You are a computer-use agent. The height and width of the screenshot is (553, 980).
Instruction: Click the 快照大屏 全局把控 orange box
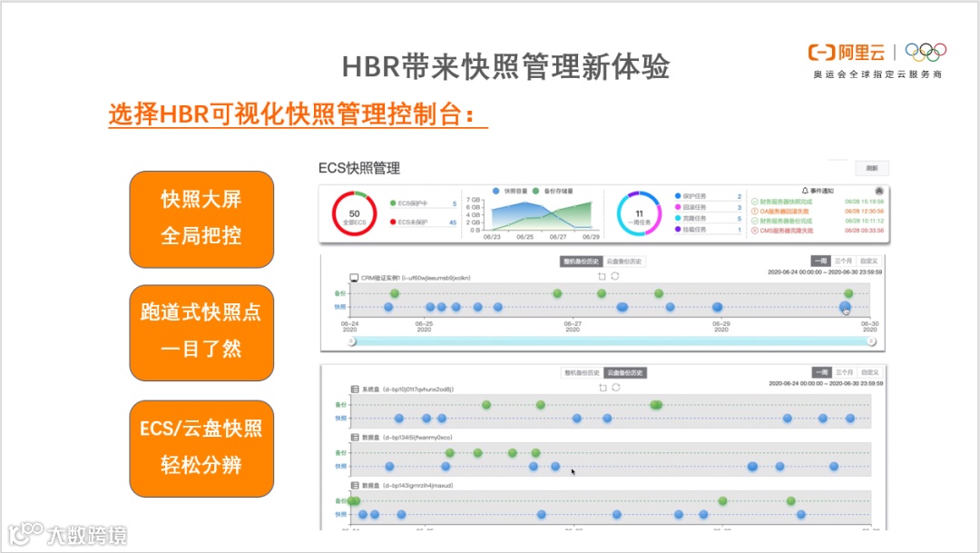coord(201,219)
